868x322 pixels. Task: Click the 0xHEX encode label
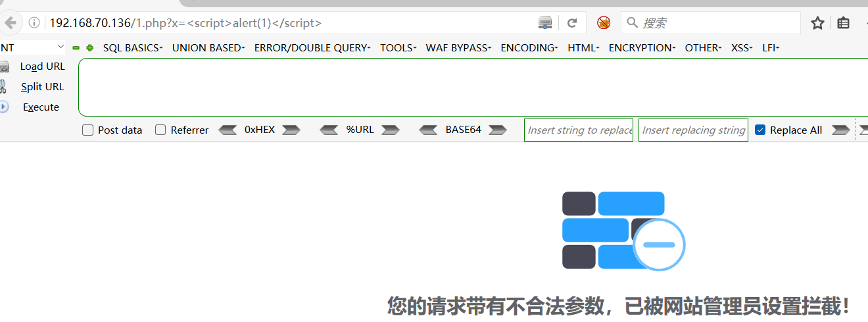pos(260,130)
